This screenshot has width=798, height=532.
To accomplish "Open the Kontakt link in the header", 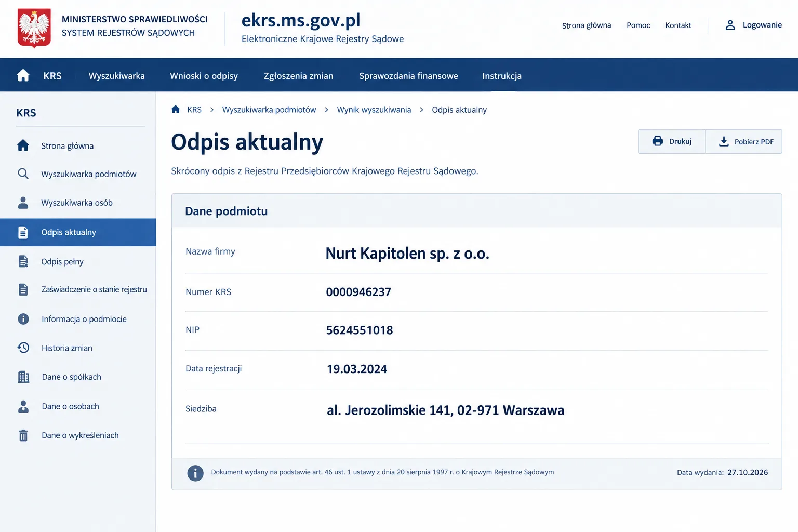I will click(x=679, y=25).
